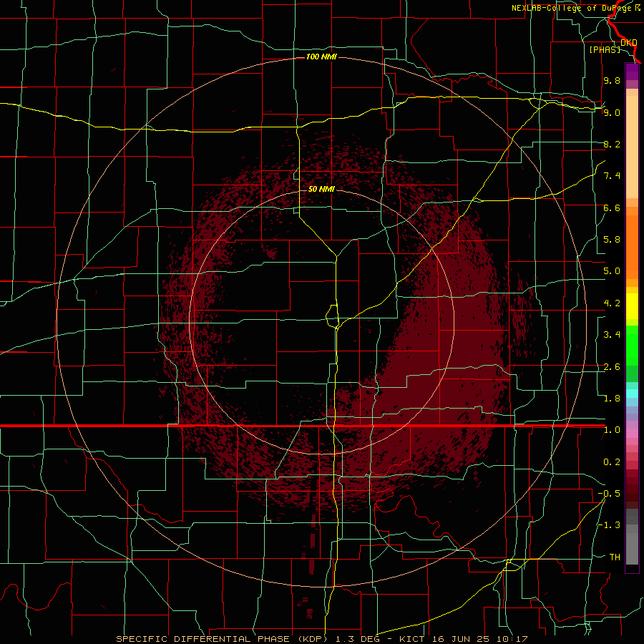
Task: Click the 8.2 scale label
Action: [x=612, y=144]
